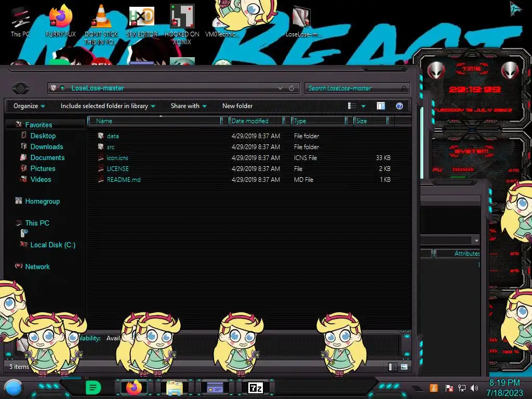Open Local Disk (C:) in navigation pane
This screenshot has height=399, width=532.
[x=53, y=245]
